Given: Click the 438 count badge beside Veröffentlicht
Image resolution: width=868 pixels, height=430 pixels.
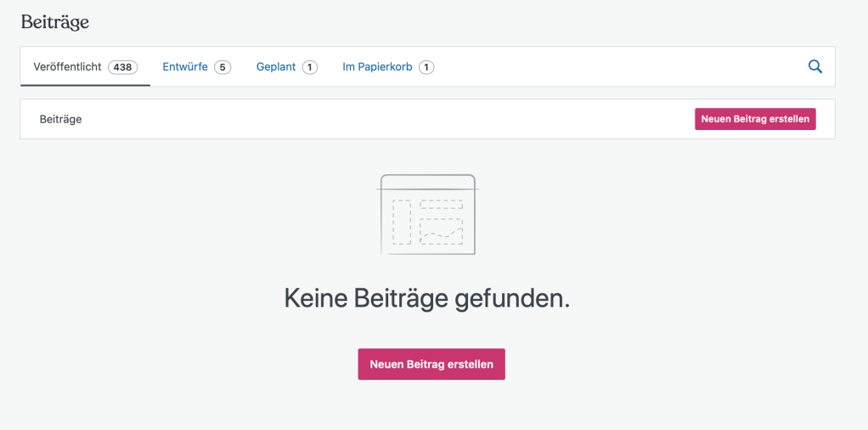Looking at the screenshot, I should point(123,68).
